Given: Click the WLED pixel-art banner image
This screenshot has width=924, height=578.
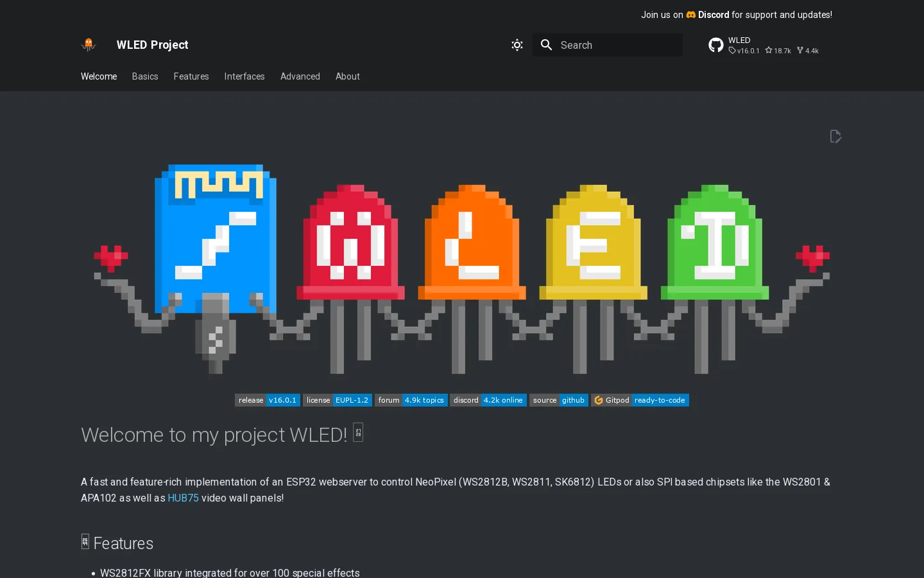Looking at the screenshot, I should [462, 268].
